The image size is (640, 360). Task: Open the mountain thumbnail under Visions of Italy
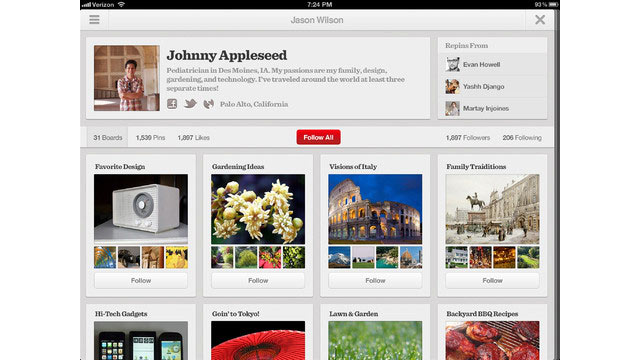tap(339, 257)
